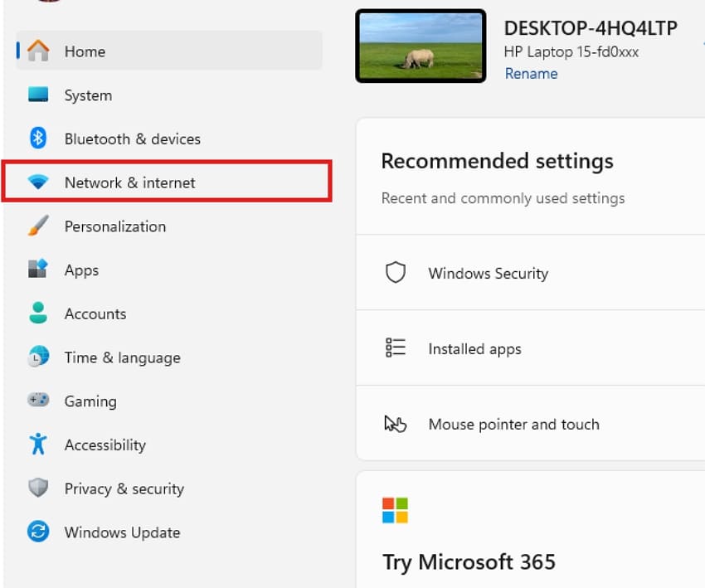Click the DESKTOP-4HQ4LTP device name

(x=591, y=28)
